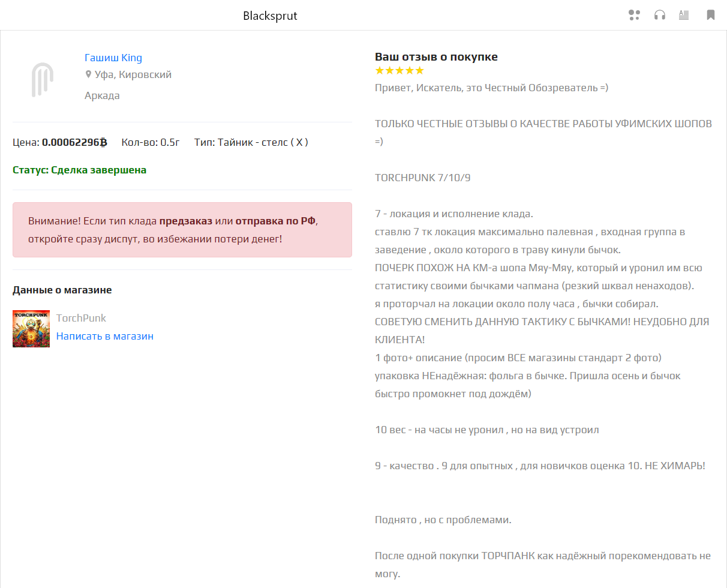Click the greeting line Привет, Искатель
The width and height of the screenshot is (727, 588).
tap(492, 88)
